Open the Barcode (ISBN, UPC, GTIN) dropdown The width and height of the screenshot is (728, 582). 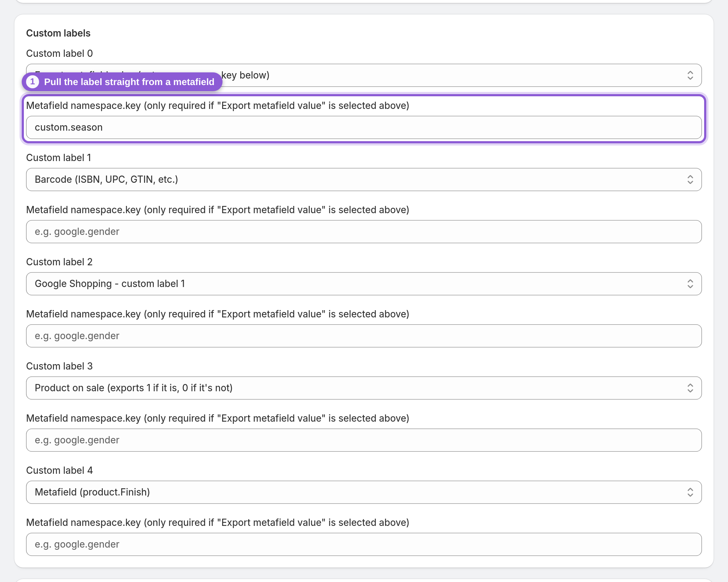click(x=364, y=180)
